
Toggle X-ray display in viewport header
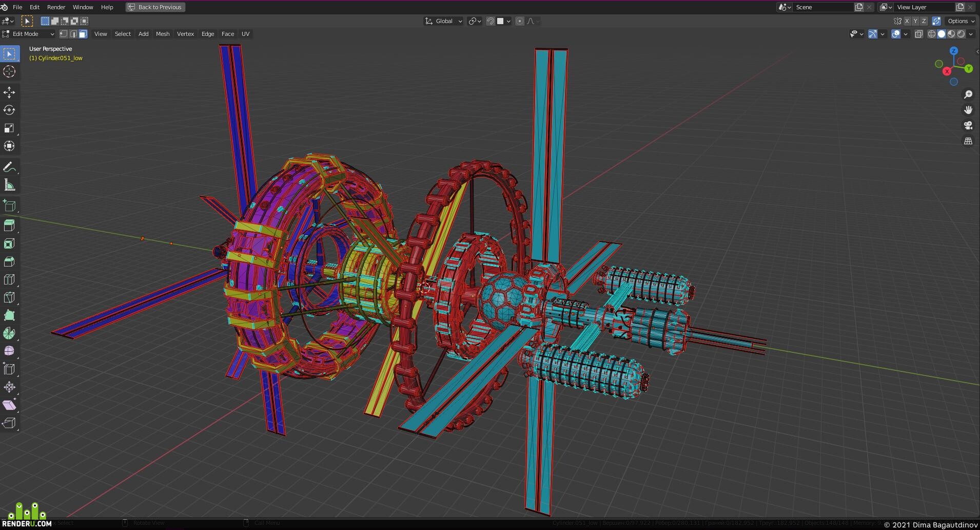[918, 34]
